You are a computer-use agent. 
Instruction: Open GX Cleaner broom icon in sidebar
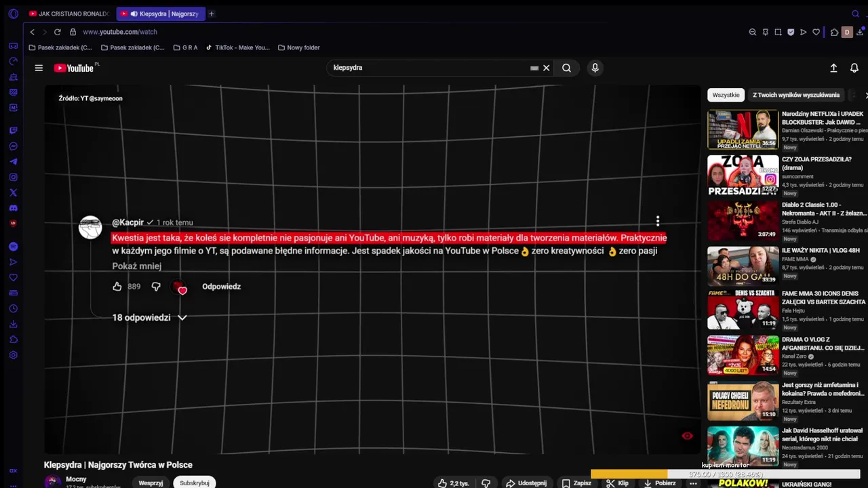point(13,77)
